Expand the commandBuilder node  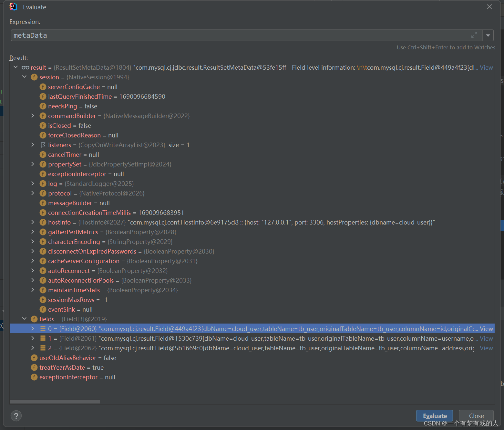pos(33,115)
